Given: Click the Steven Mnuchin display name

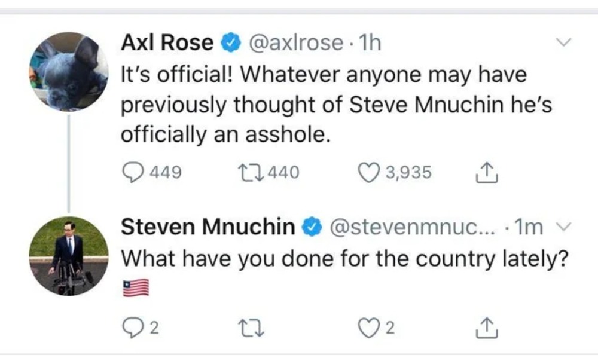Looking at the screenshot, I should coord(208,227).
